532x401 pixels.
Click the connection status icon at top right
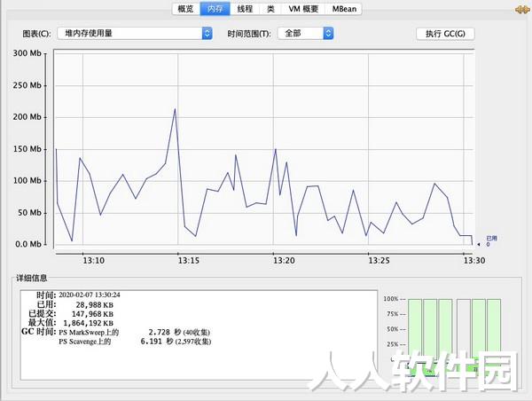(x=522, y=10)
